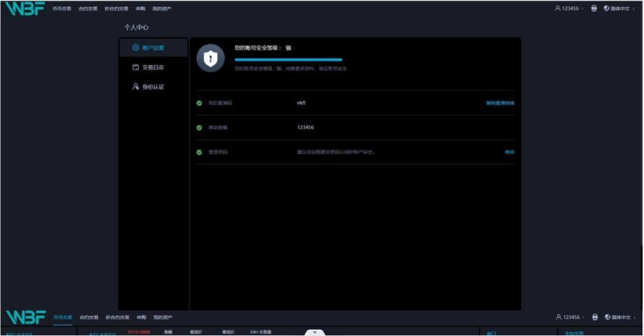Click the WBF logo in top header
Viewport: 644px width, 336px height.
pos(25,9)
